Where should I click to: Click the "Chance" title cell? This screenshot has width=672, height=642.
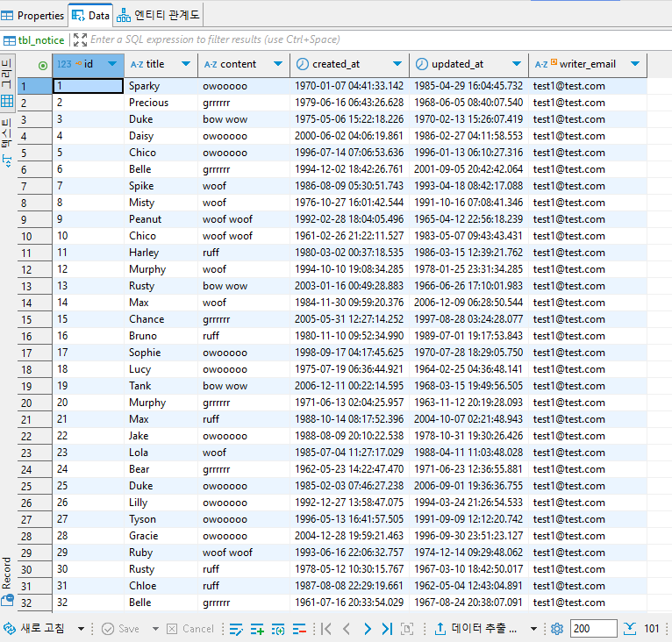click(161, 319)
